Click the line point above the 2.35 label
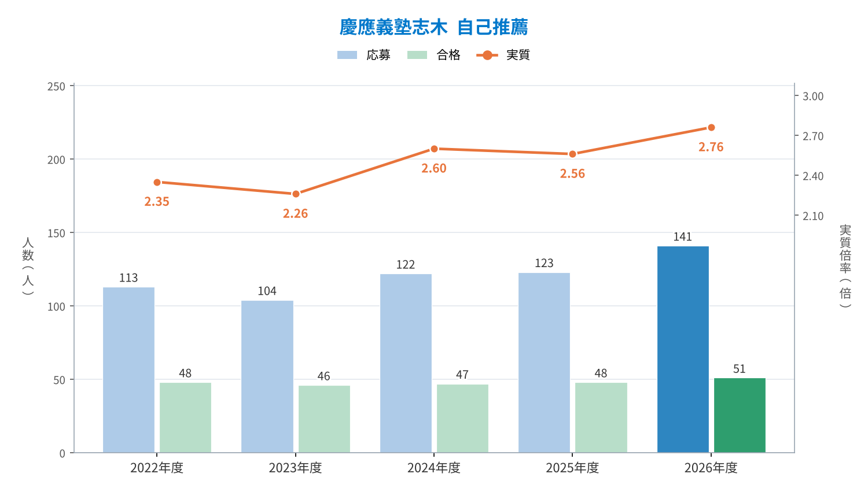 click(x=157, y=182)
